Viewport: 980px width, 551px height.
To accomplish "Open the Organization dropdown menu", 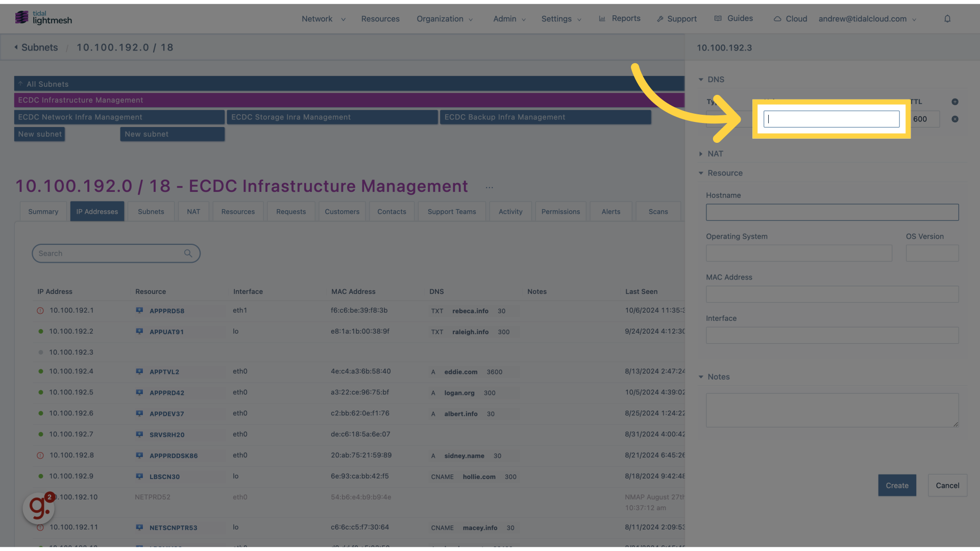I will (444, 18).
